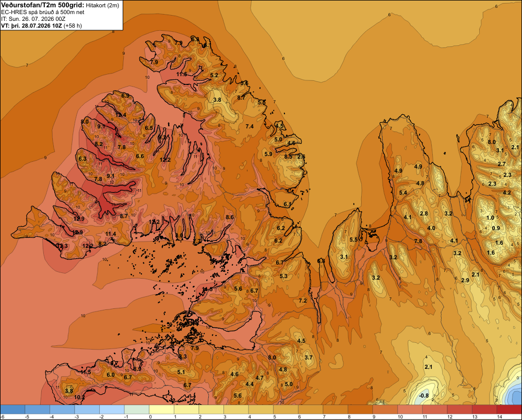
Task: Choose the pale yellow legend swatch between 0 and 1
Action: tap(161, 409)
